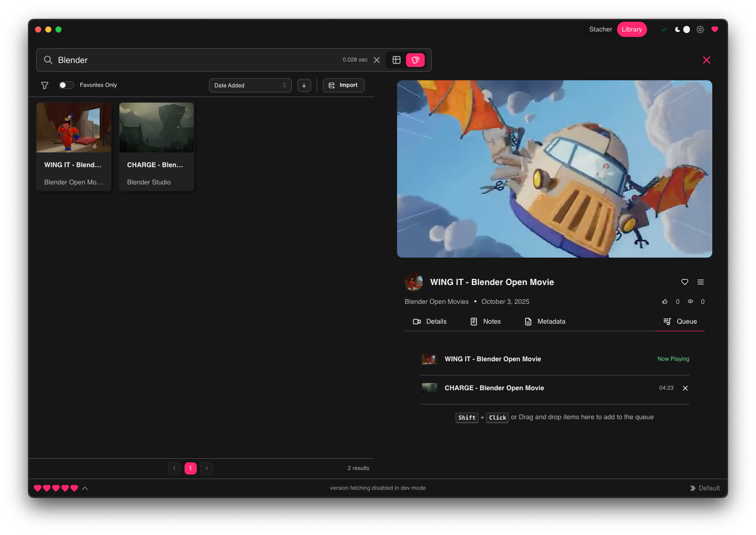Switch to the Metadata tab
Viewport: 756px width, 535px height.
545,322
